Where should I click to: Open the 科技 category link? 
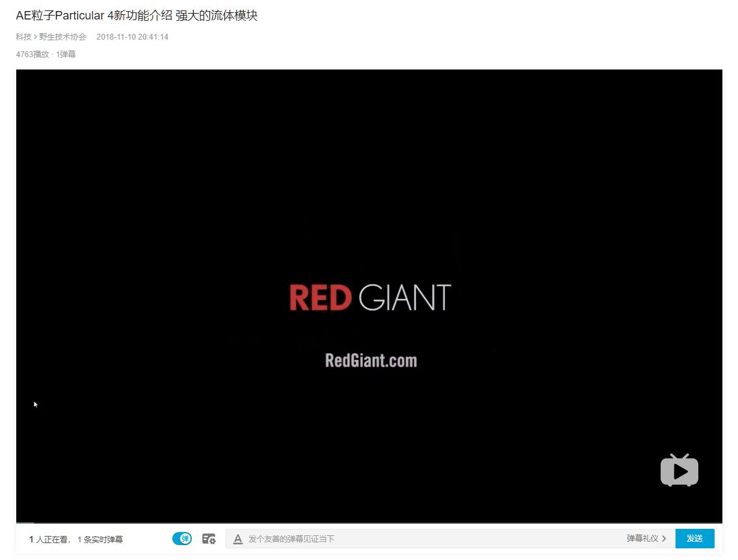coord(23,36)
